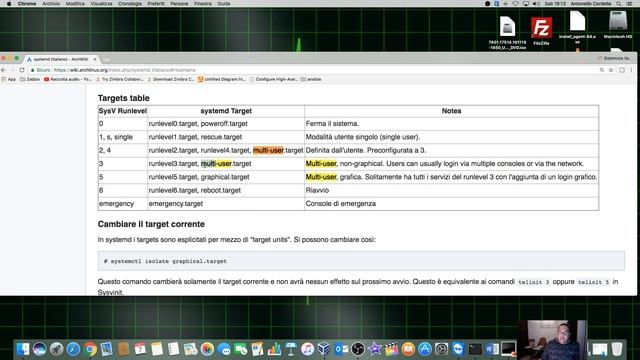Open the Modifica menu
The height and width of the screenshot is (360, 640).
(75, 4)
